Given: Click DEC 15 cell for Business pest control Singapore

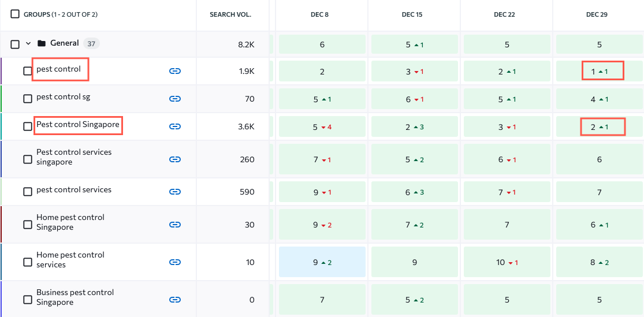Looking at the screenshot, I should click(x=414, y=300).
